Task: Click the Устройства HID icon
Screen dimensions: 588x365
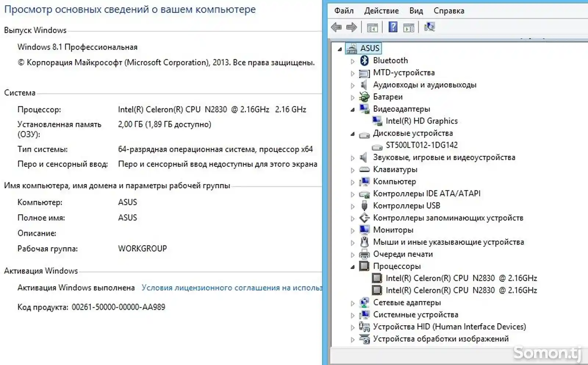Action: (364, 327)
